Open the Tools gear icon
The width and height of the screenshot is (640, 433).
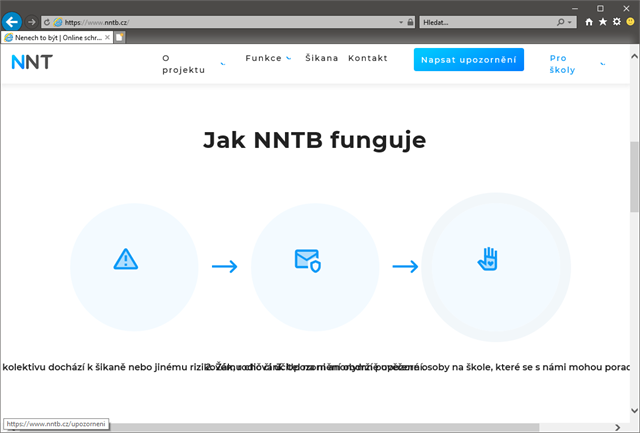[617, 22]
